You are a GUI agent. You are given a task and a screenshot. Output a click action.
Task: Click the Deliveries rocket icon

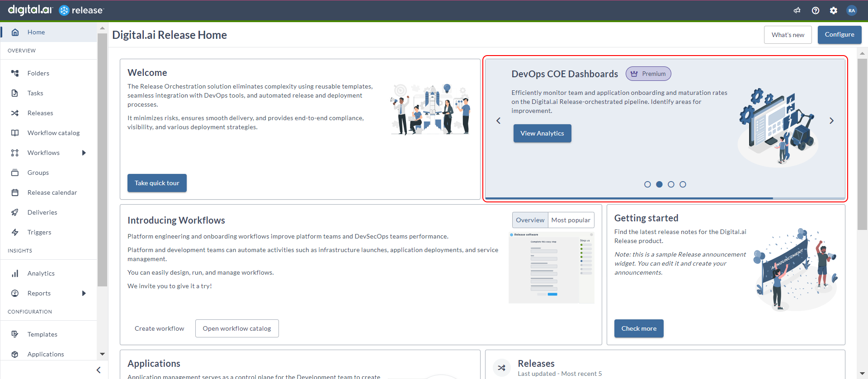coord(15,212)
